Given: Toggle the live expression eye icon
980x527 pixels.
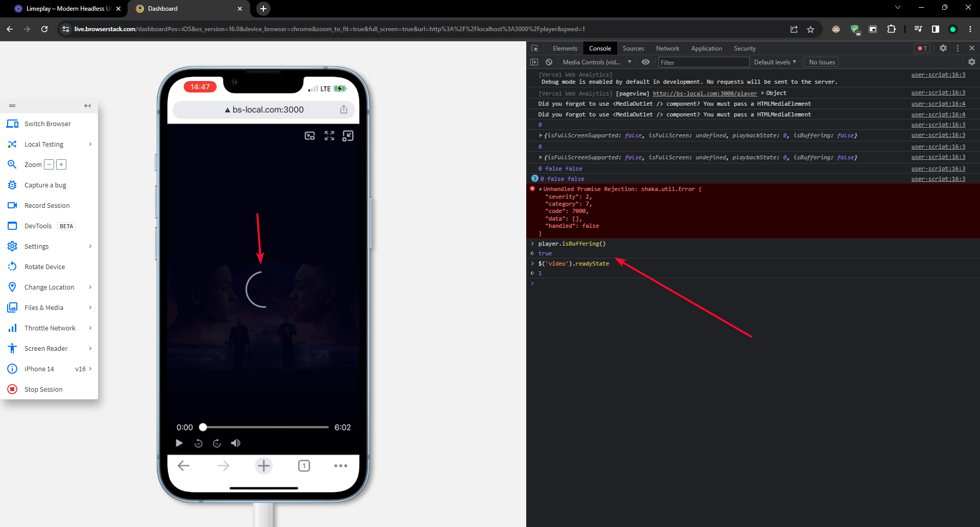Looking at the screenshot, I should pos(645,62).
